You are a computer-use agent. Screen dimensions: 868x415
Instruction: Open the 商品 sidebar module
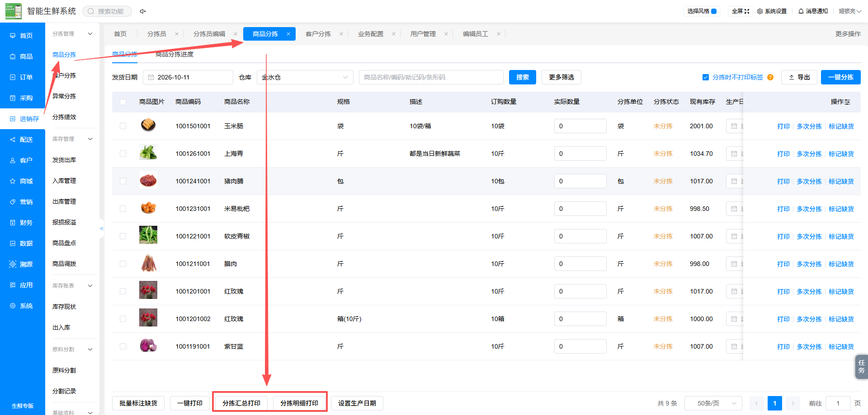coord(23,56)
